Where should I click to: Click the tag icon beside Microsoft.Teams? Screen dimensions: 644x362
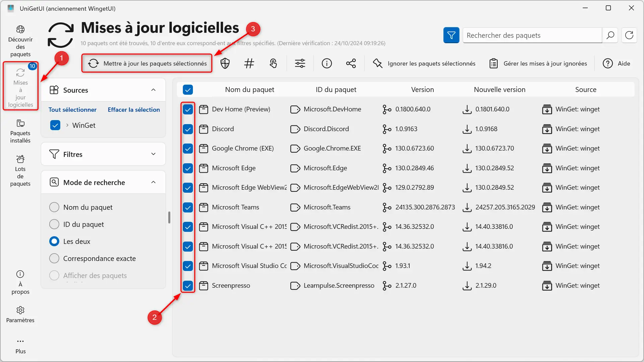(295, 207)
